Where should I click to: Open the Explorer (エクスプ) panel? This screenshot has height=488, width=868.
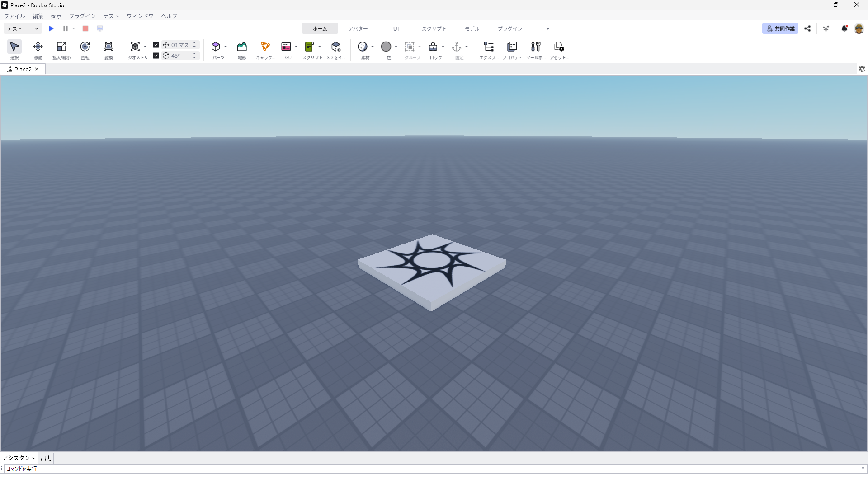click(489, 47)
